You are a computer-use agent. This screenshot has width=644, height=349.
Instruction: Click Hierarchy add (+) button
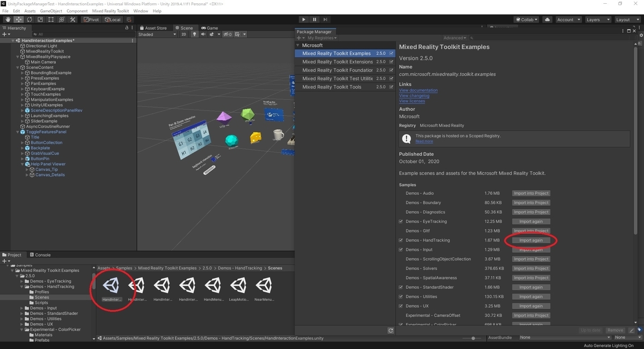coord(5,34)
